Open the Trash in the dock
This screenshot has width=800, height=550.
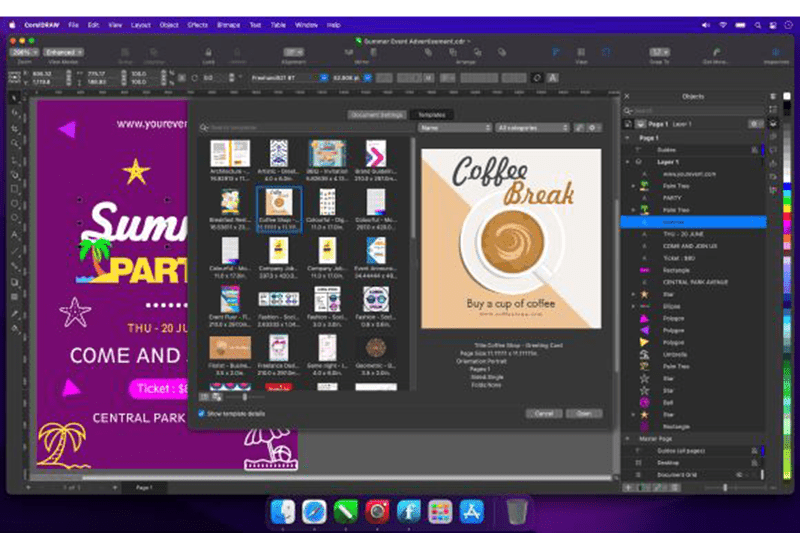(x=515, y=513)
